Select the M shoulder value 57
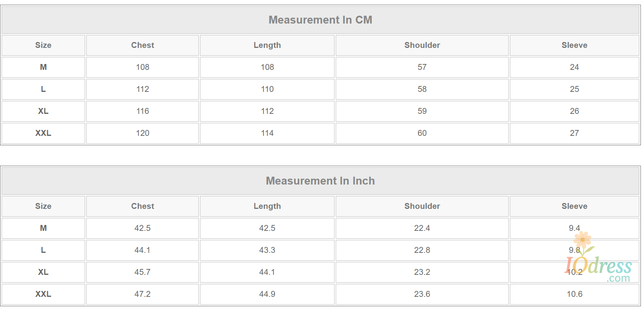 click(422, 67)
